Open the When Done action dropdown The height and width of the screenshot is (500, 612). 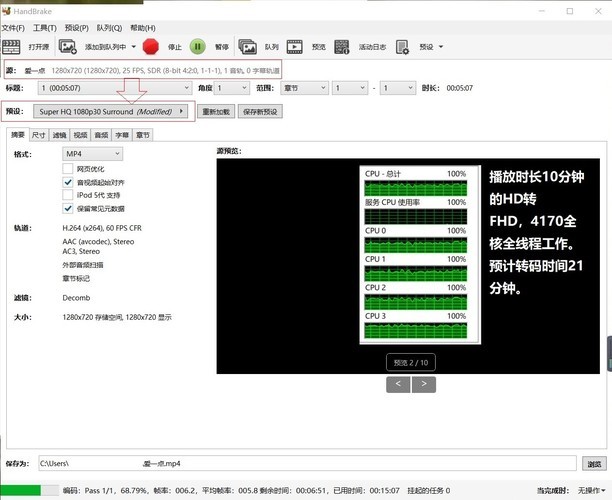click(592, 490)
